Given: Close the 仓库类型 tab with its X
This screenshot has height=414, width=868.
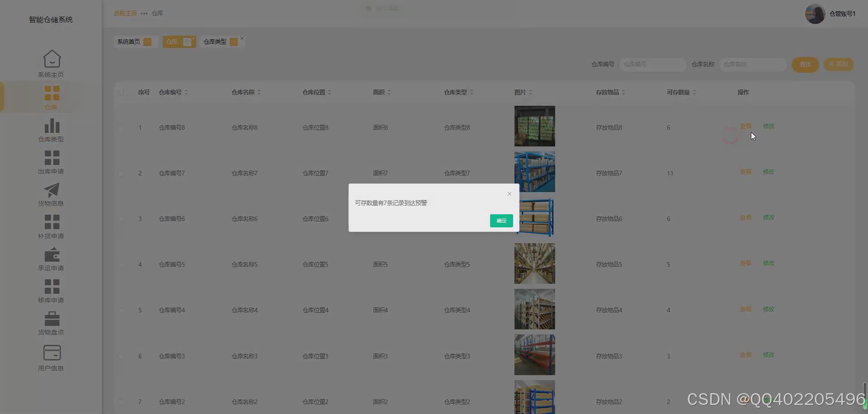Looking at the screenshot, I should click(242, 38).
